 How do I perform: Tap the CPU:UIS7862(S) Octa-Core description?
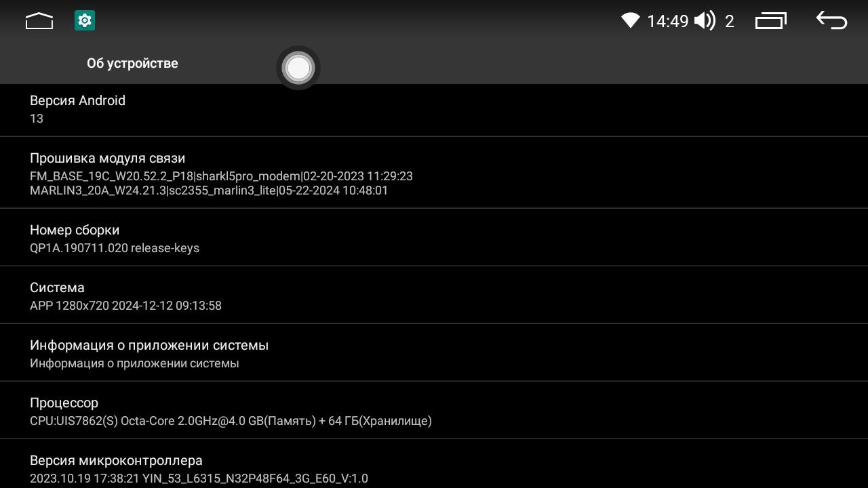tap(231, 421)
